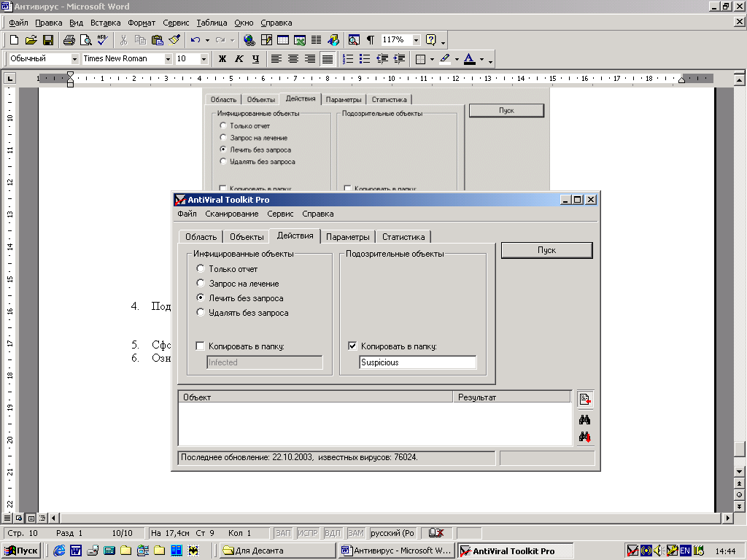The image size is (747, 560).
Task: Undo the last action in Word
Action: (196, 40)
